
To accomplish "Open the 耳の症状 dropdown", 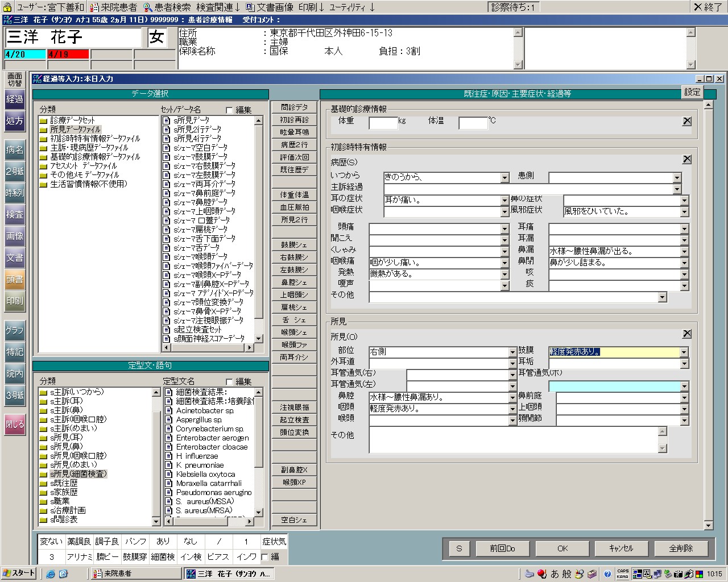I will click(505, 201).
